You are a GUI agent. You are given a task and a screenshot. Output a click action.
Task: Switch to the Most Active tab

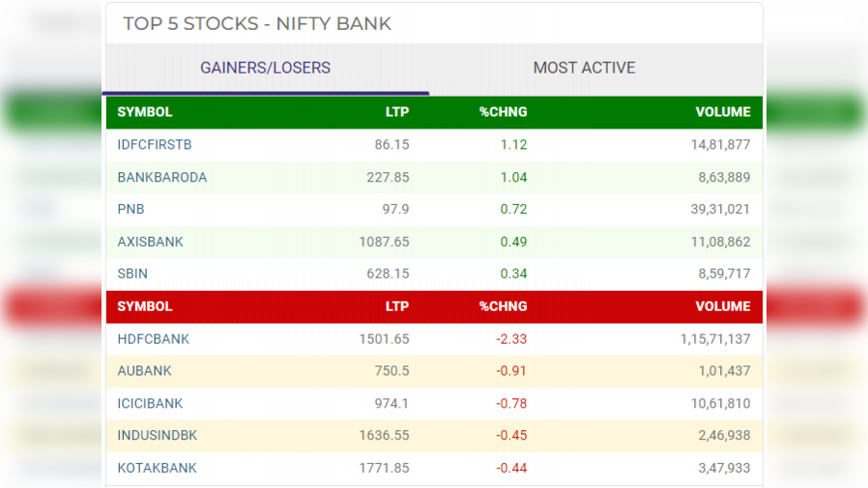coord(584,68)
